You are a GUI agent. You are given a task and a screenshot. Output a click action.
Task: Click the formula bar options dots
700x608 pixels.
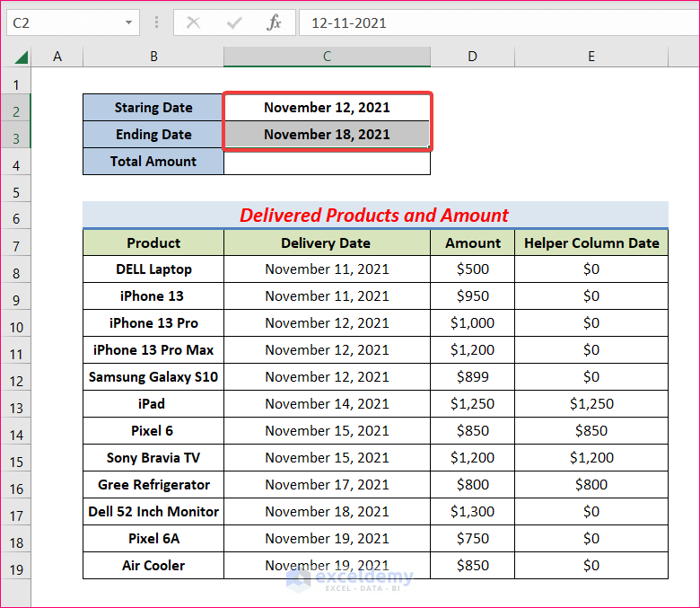click(x=157, y=22)
